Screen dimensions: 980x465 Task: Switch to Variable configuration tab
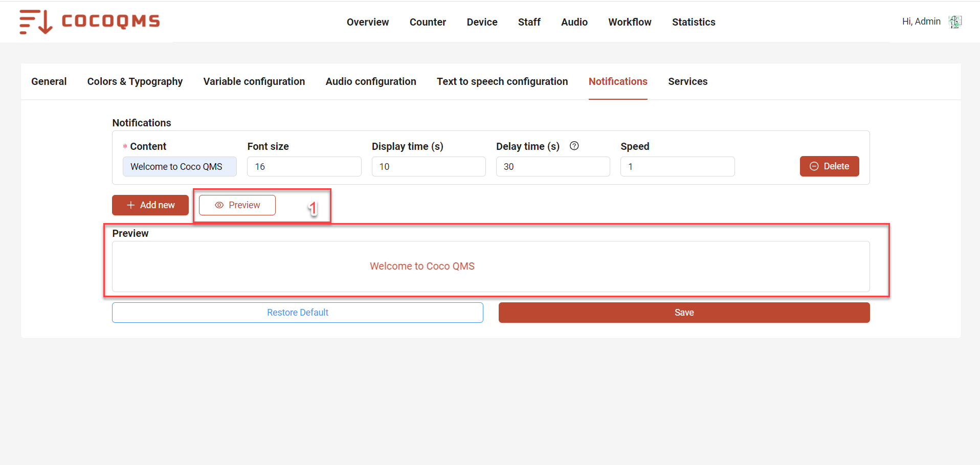coord(254,81)
